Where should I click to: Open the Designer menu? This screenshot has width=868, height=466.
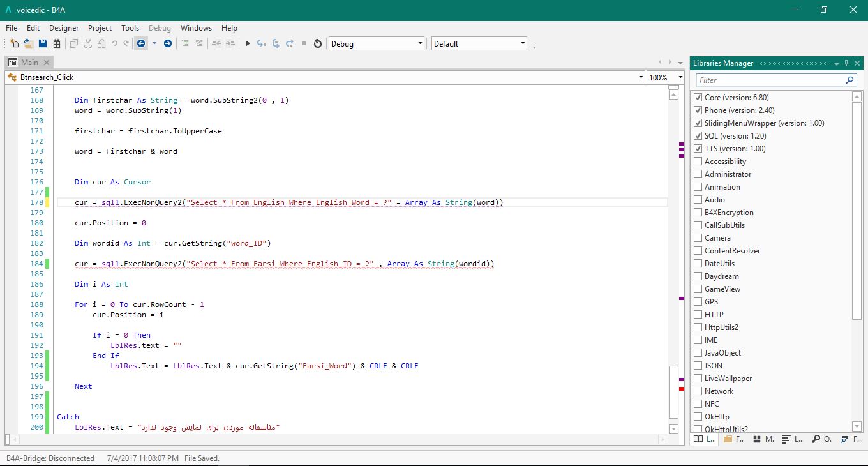[x=64, y=28]
